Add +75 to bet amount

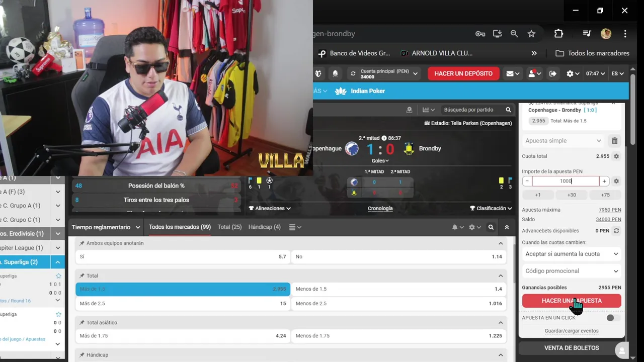click(605, 195)
